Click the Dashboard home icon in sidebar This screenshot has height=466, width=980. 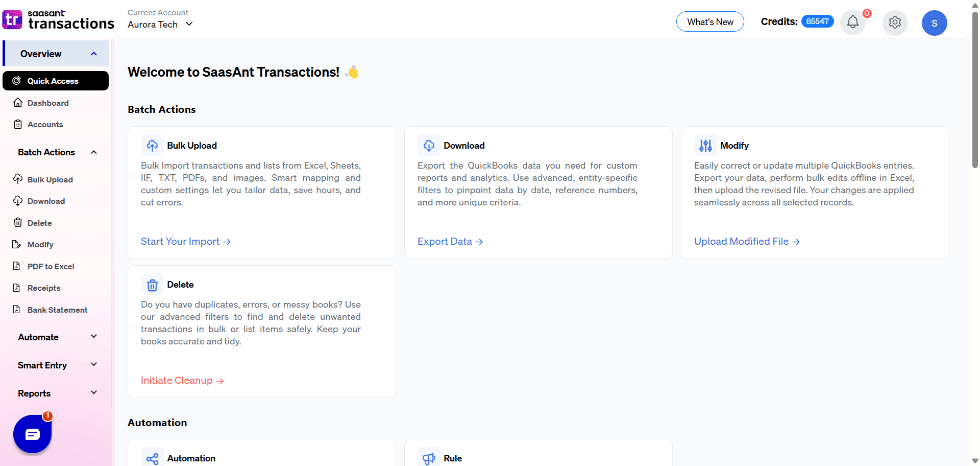point(18,103)
